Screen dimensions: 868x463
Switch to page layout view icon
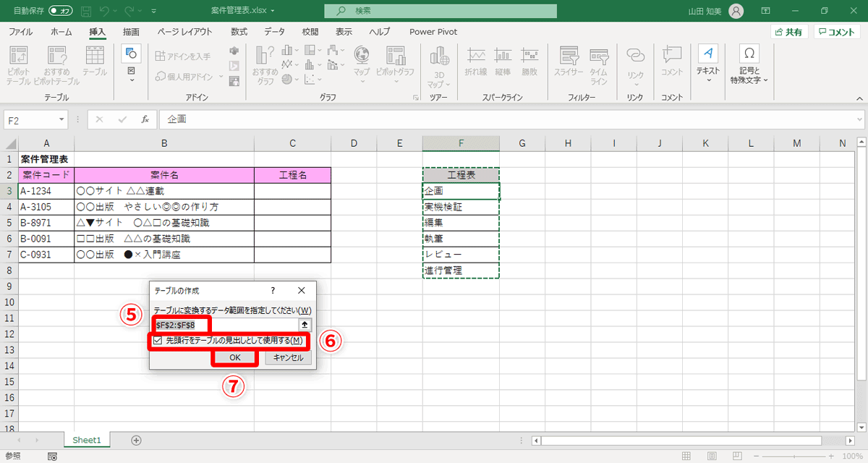[x=712, y=456]
